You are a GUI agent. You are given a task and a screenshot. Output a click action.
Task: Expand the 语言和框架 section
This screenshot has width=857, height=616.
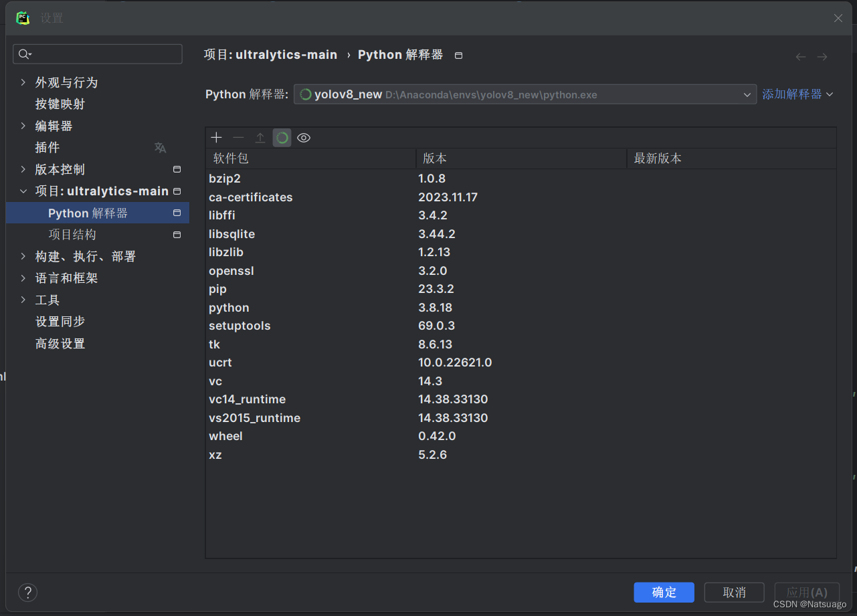click(x=23, y=278)
